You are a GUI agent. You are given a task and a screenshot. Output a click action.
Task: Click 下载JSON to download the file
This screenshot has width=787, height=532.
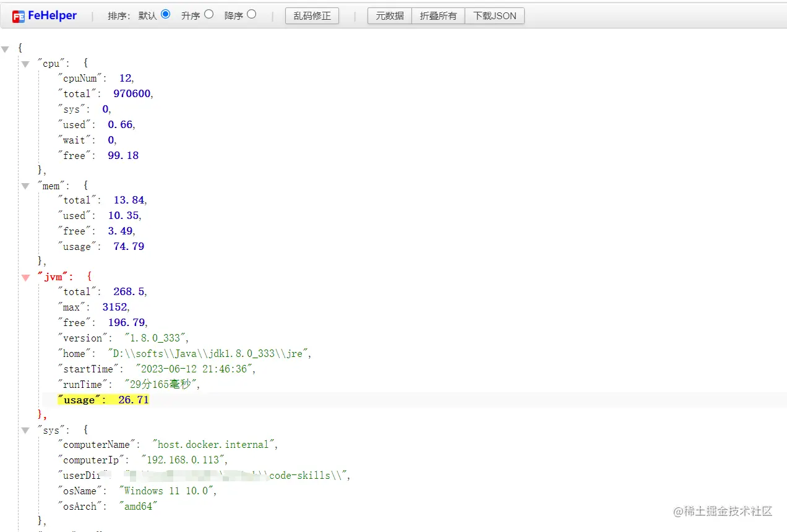click(x=494, y=15)
